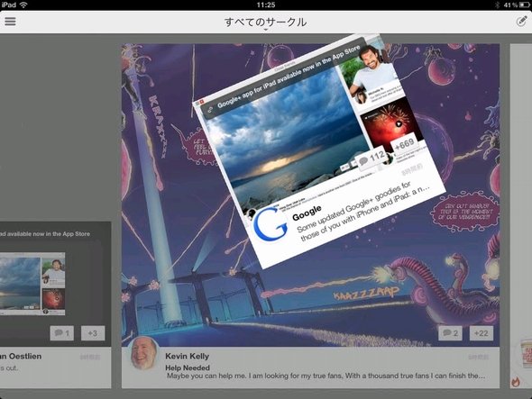Screen dimensions: 532x399
Task: Expand the すべてのサークル circles dropdown
Action: (266, 22)
